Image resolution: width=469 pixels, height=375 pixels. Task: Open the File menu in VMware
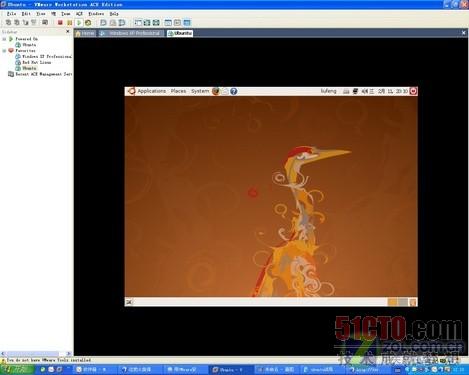point(11,14)
